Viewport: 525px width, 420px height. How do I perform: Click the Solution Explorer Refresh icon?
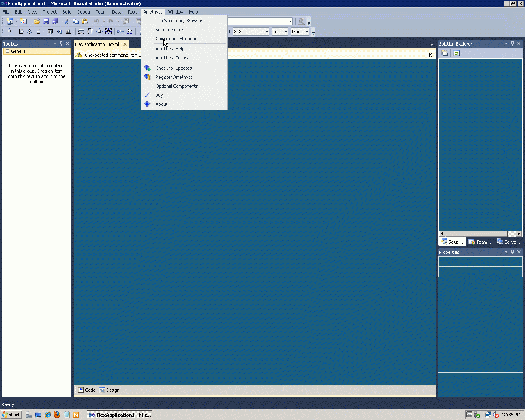pos(457,53)
